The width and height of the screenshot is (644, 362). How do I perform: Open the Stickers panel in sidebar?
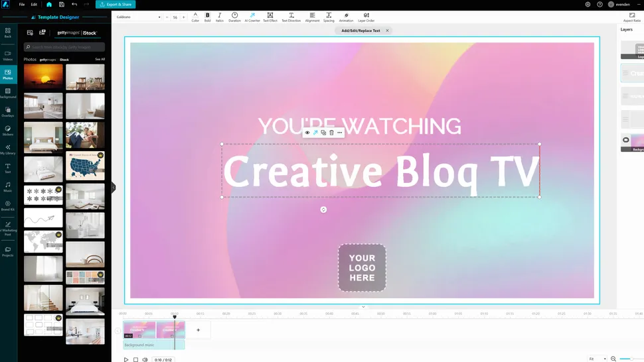point(8,130)
